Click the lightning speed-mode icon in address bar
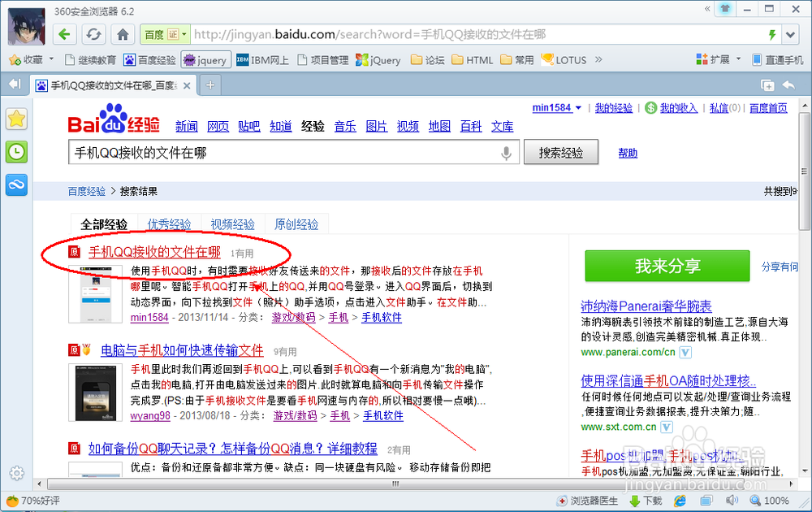 click(x=772, y=35)
